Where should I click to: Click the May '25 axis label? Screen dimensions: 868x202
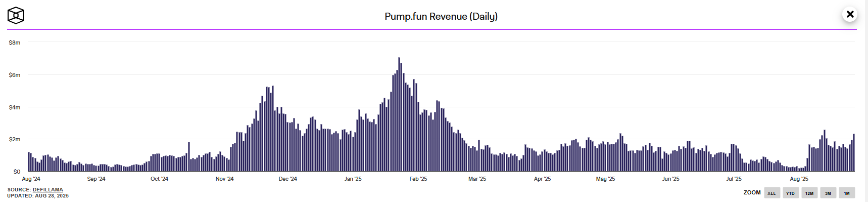click(605, 179)
